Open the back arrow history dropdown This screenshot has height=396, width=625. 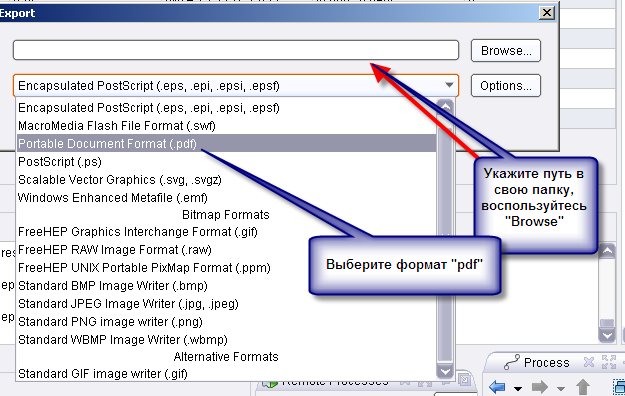(x=518, y=388)
